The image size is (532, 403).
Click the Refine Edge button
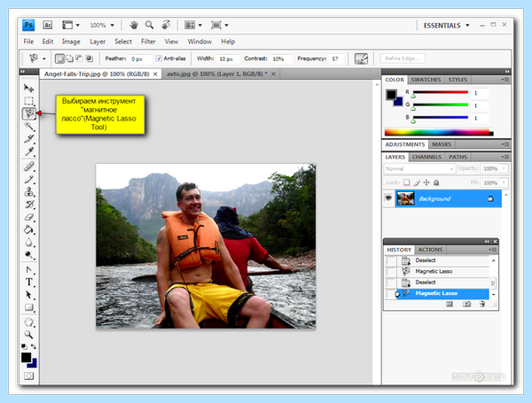pyautogui.click(x=403, y=58)
